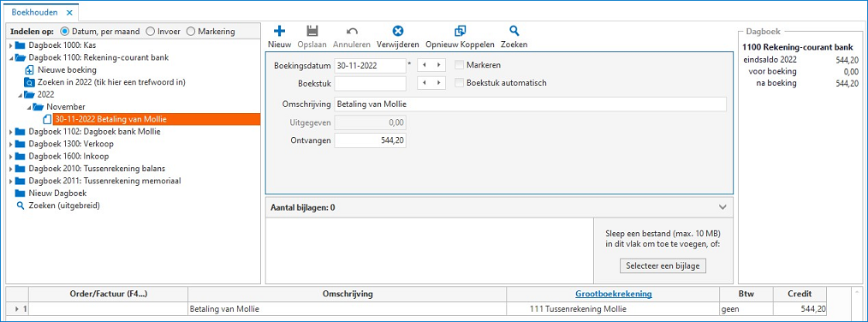Click folder icon of Dagboek 2010 Tussenrekening balans
The height and width of the screenshot is (322, 868).
pos(21,169)
